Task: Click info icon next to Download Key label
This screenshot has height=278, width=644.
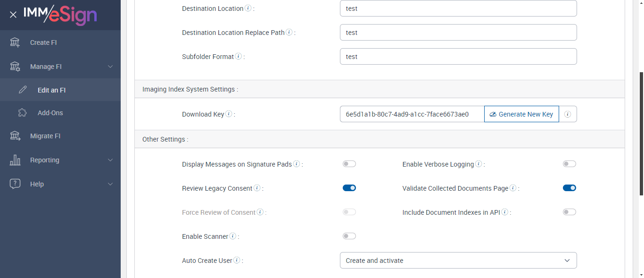Action: click(x=229, y=114)
